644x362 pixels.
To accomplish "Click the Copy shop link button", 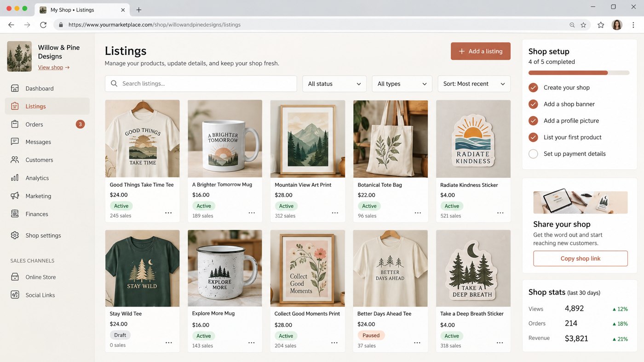I will pos(581,258).
